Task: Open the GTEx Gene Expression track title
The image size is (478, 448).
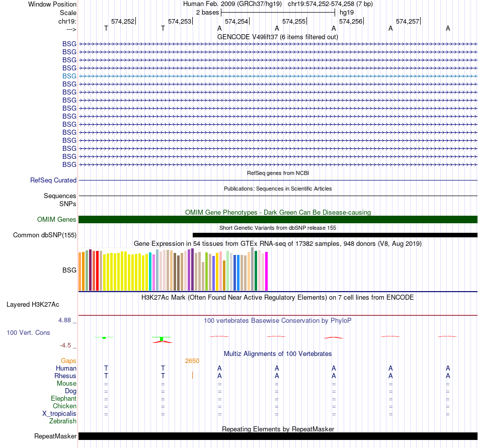Action: [x=278, y=244]
